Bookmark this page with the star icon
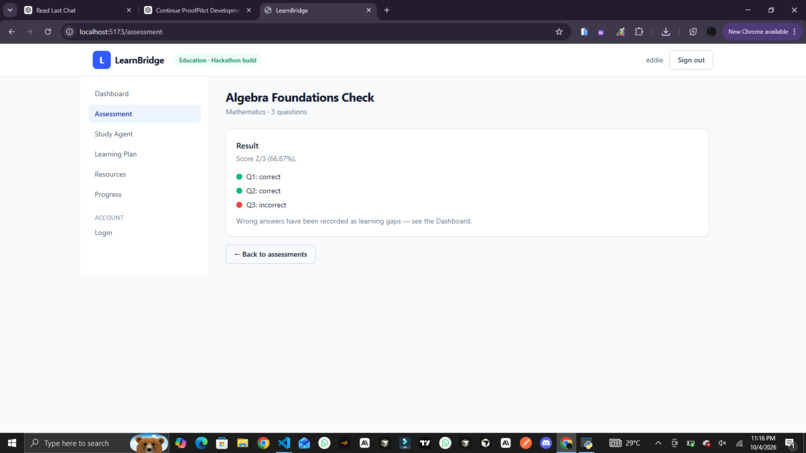Viewport: 806px width, 453px height. (x=559, y=32)
